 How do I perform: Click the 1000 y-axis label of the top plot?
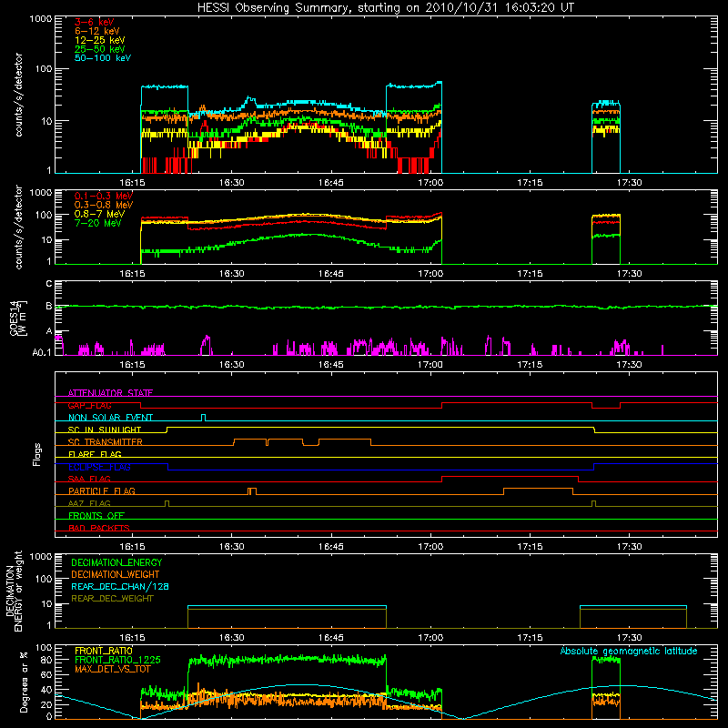[41, 19]
